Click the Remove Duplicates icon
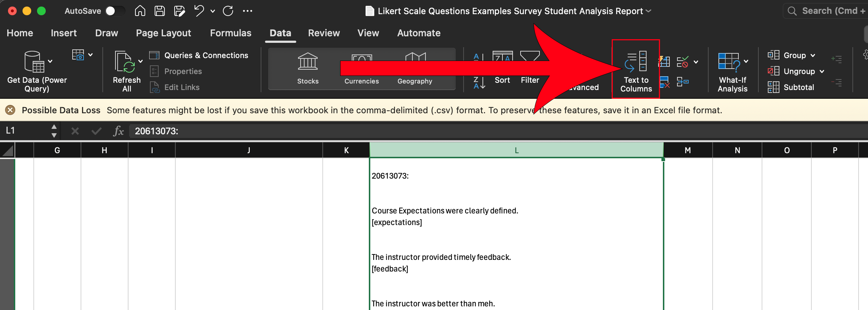This screenshot has width=868, height=310. pyautogui.click(x=664, y=82)
